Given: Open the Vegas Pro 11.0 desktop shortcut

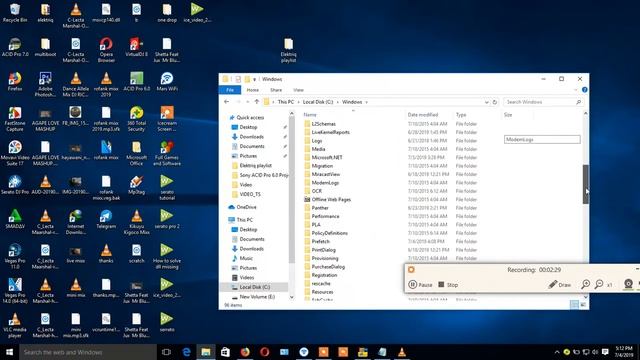Looking at the screenshot, I should point(15,256).
